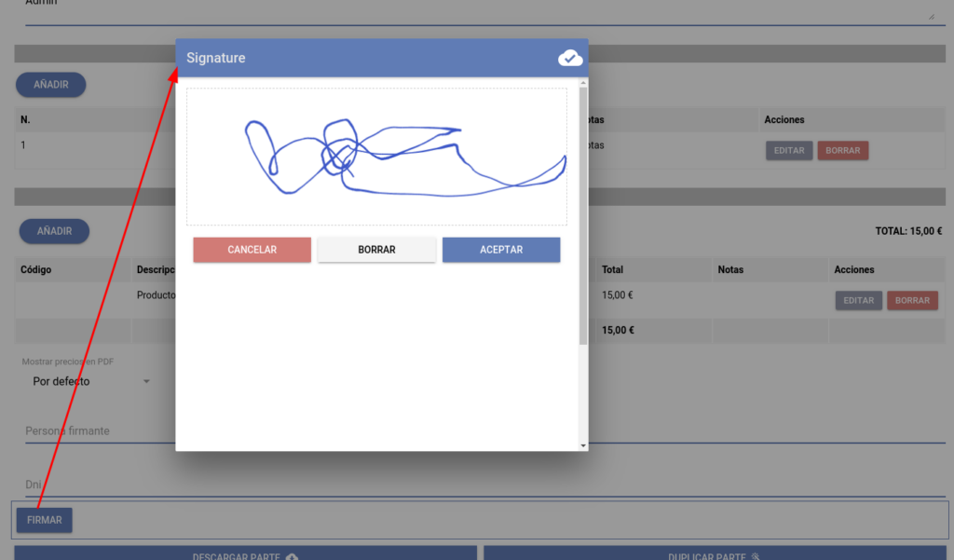
Task: Select the Dni text field
Action: [x=93, y=485]
